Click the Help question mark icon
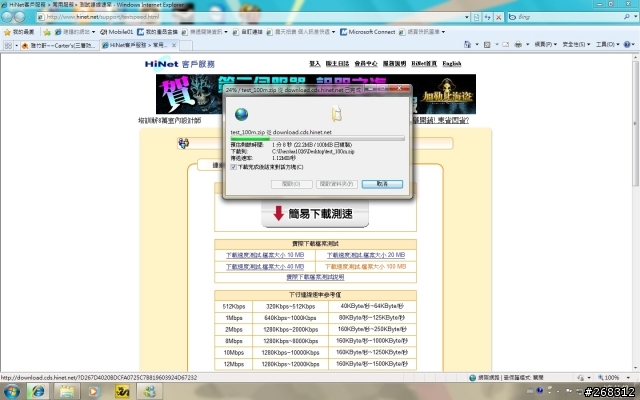This screenshot has width=640, height=400. click(627, 44)
